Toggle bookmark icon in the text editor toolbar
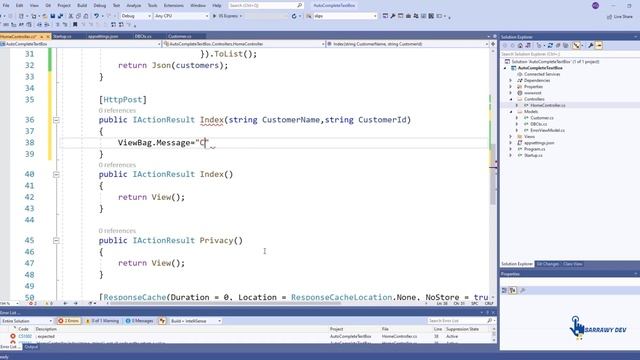This screenshot has height=360, width=640. click(75, 25)
